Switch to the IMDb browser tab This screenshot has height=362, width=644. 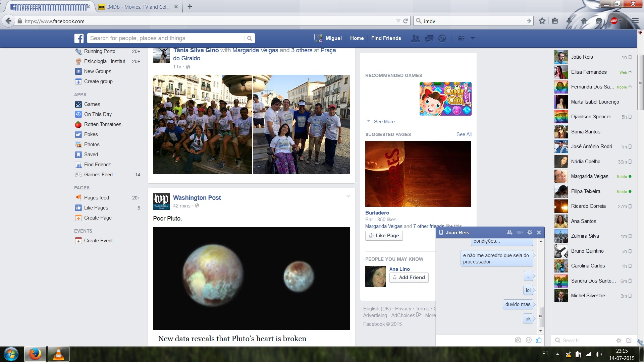point(138,7)
